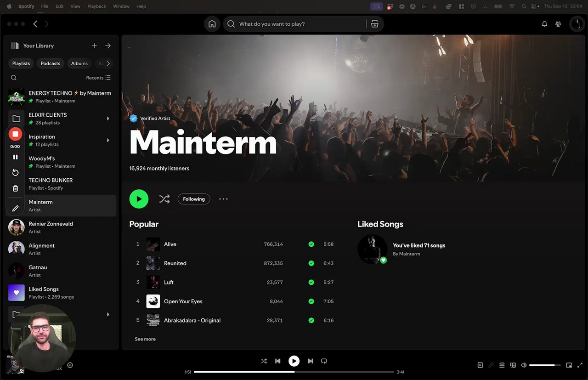Open the recording drawing pen tool

[15, 208]
